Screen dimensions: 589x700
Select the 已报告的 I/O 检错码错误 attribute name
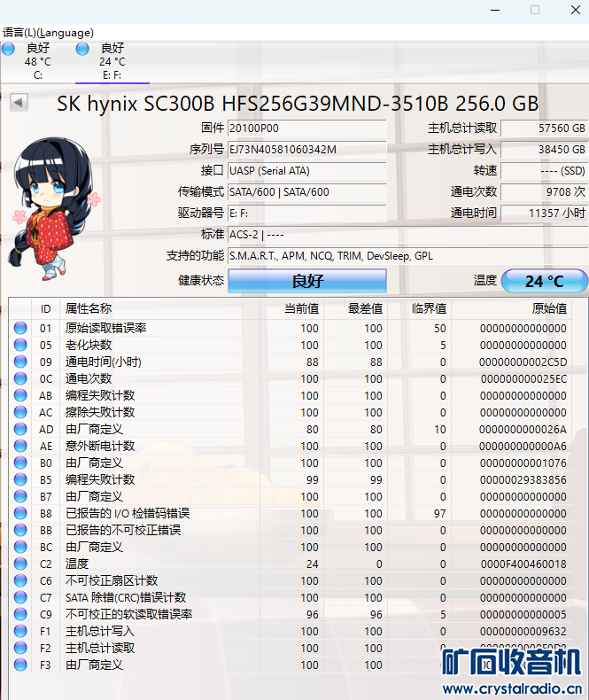128,513
